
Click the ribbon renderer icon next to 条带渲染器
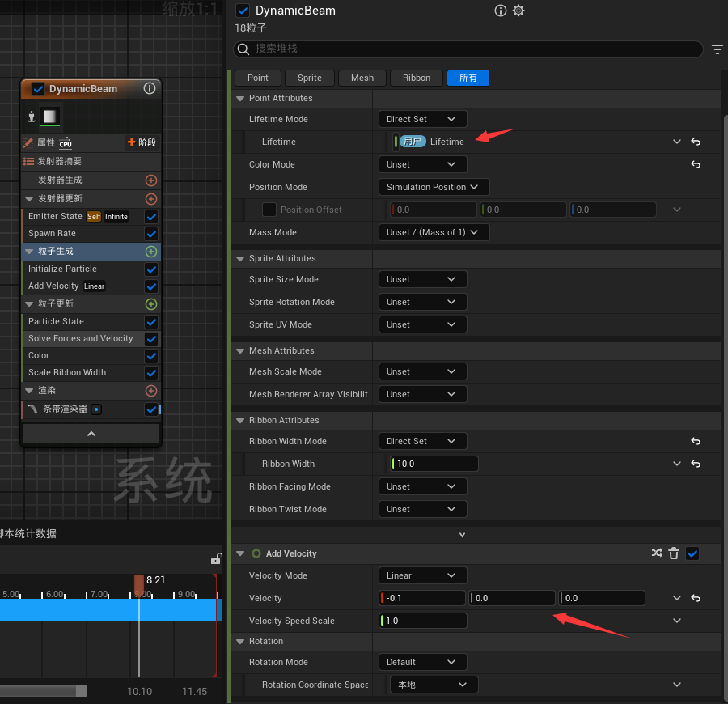pos(32,409)
